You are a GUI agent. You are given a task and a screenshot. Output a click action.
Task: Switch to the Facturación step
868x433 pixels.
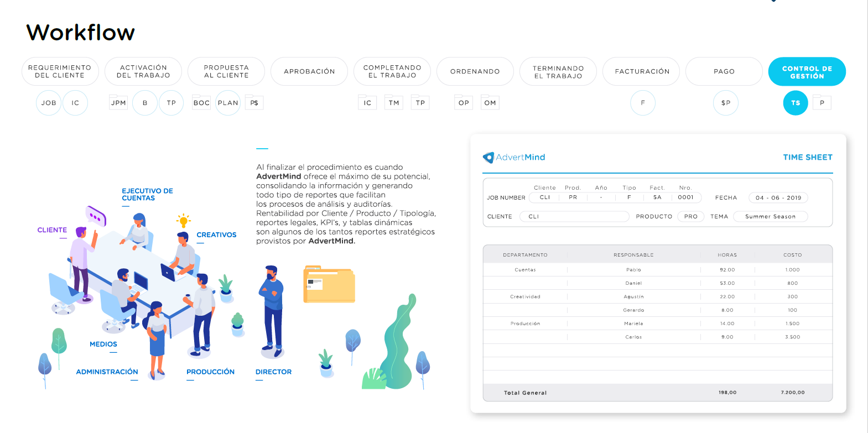tap(642, 72)
